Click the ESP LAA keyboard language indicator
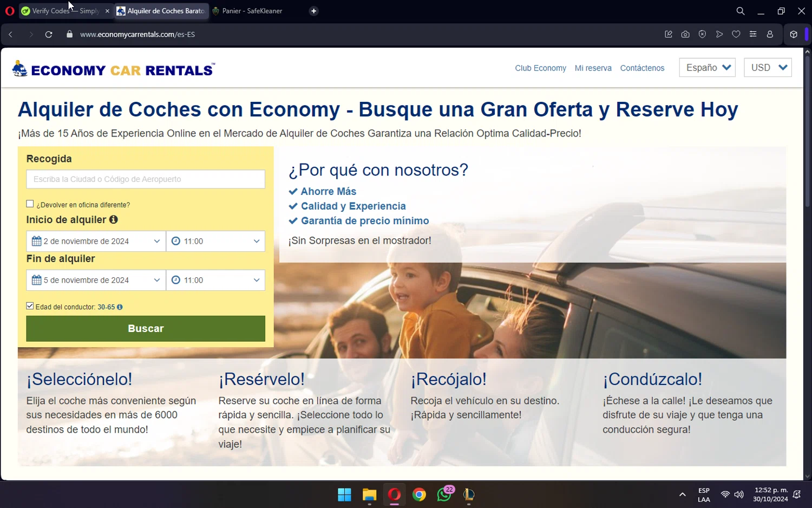The width and height of the screenshot is (812, 508). (704, 495)
